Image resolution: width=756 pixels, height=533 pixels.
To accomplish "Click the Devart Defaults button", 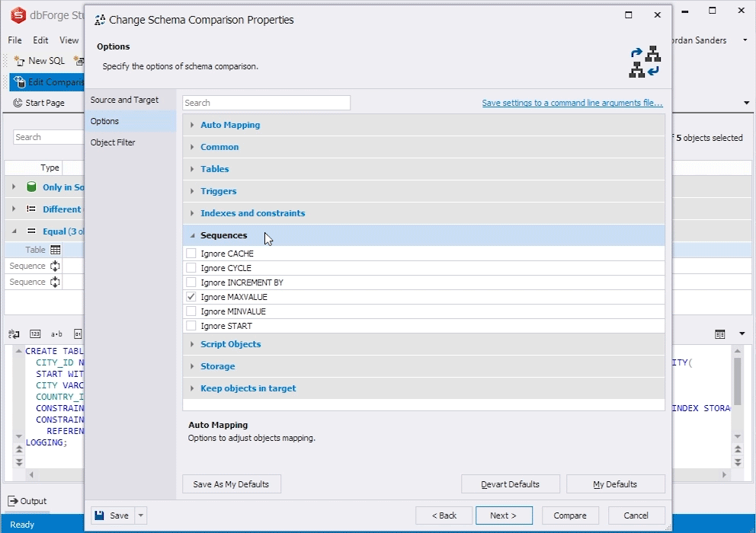I will (x=511, y=484).
